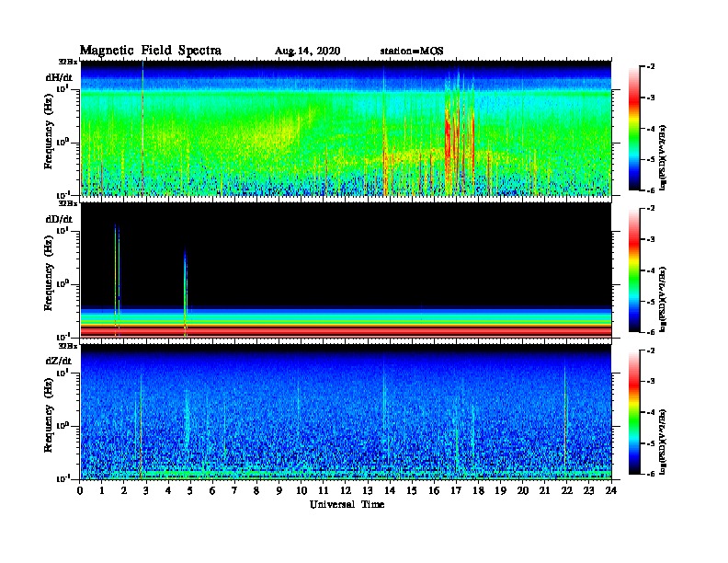Click the "Magnetic Field Spectra" plot title

pos(151,51)
